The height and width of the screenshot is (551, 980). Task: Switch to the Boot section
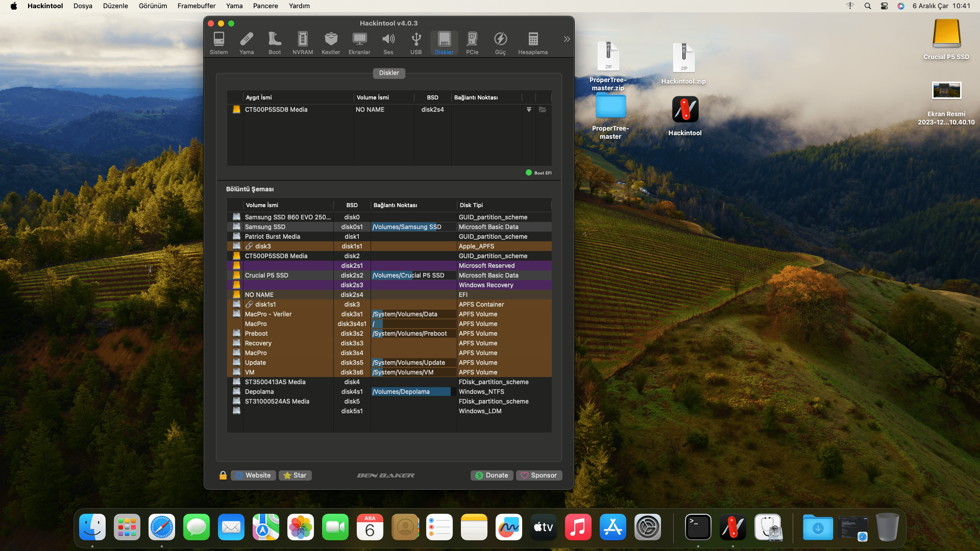[275, 43]
